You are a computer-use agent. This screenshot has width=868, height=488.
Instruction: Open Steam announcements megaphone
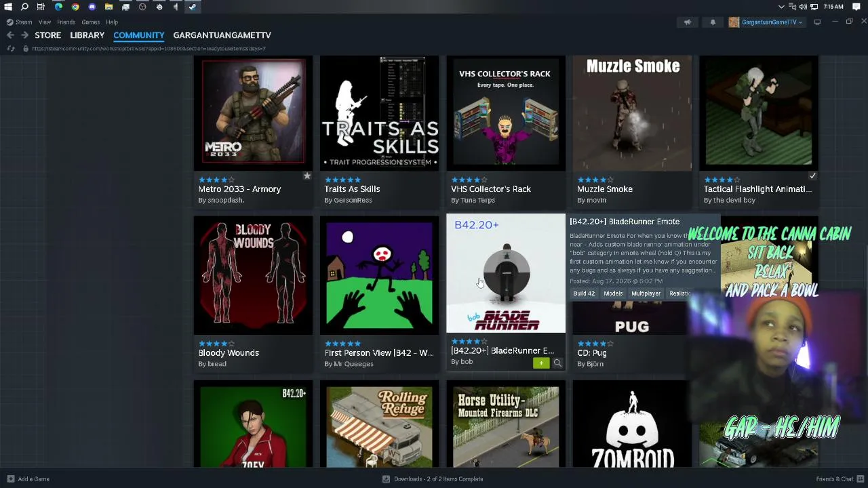tap(687, 22)
